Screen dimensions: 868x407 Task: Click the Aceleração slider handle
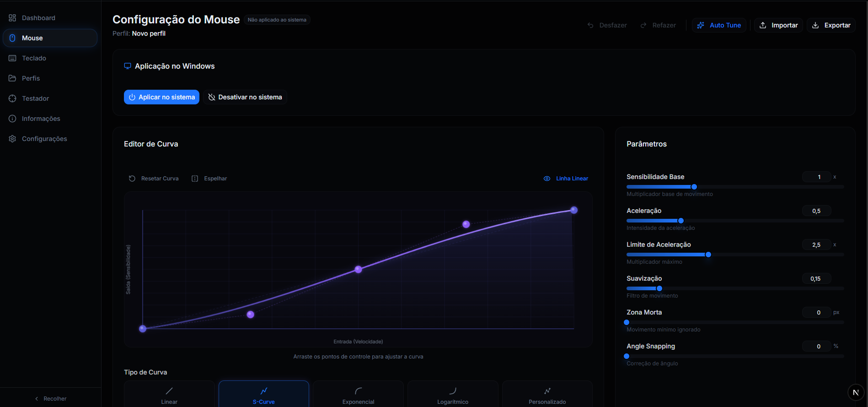coord(681,221)
